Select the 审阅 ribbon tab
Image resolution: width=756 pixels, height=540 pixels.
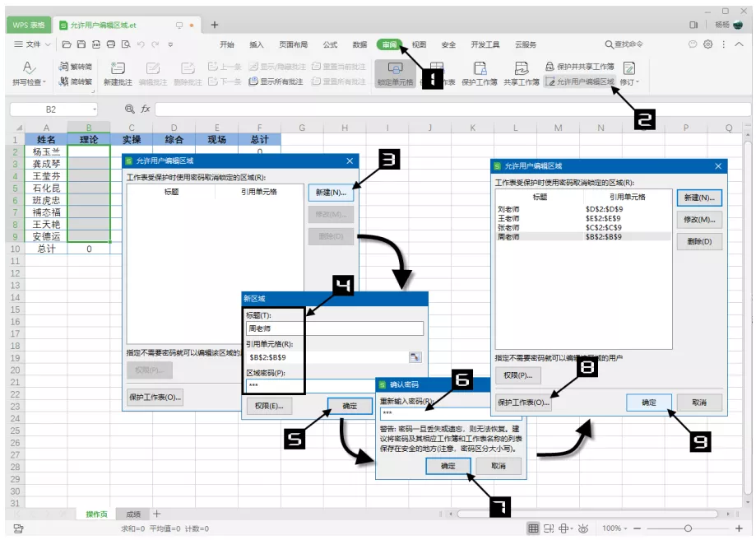click(x=389, y=44)
